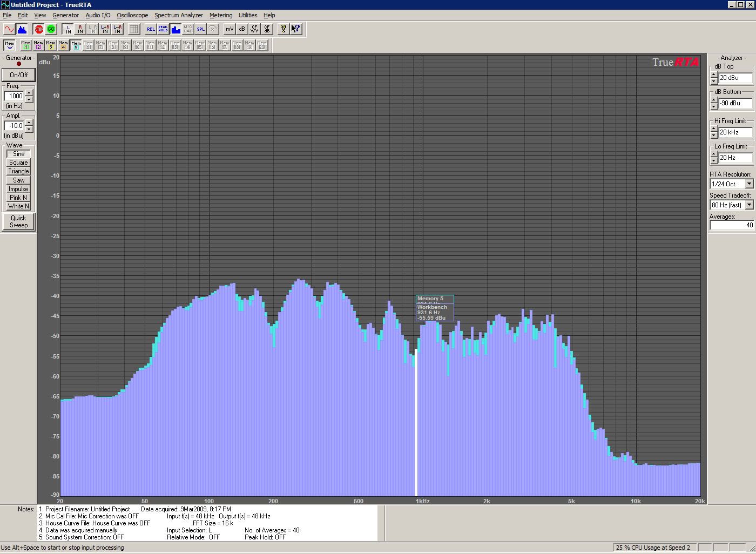Viewport: 756px width, 554px height.
Task: Switch to the oscilloscope sine-wave view icon
Action: click(x=9, y=29)
